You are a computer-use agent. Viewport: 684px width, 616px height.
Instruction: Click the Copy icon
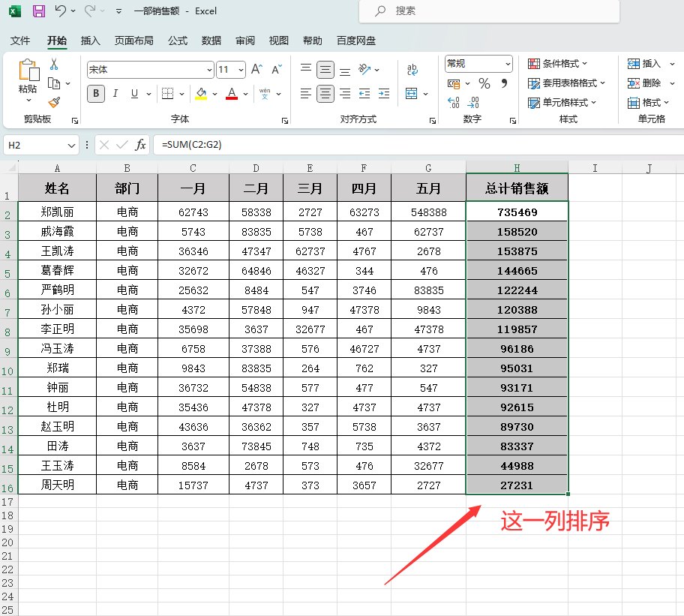[x=54, y=83]
